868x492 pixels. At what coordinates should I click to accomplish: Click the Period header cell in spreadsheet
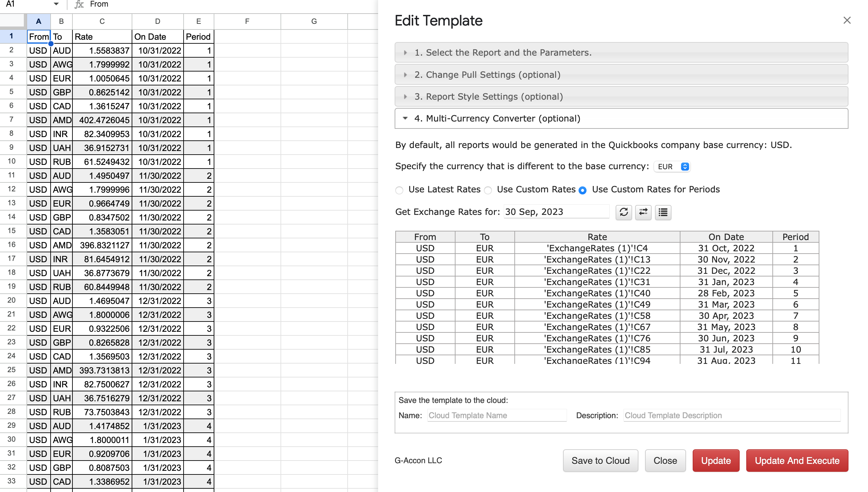198,36
